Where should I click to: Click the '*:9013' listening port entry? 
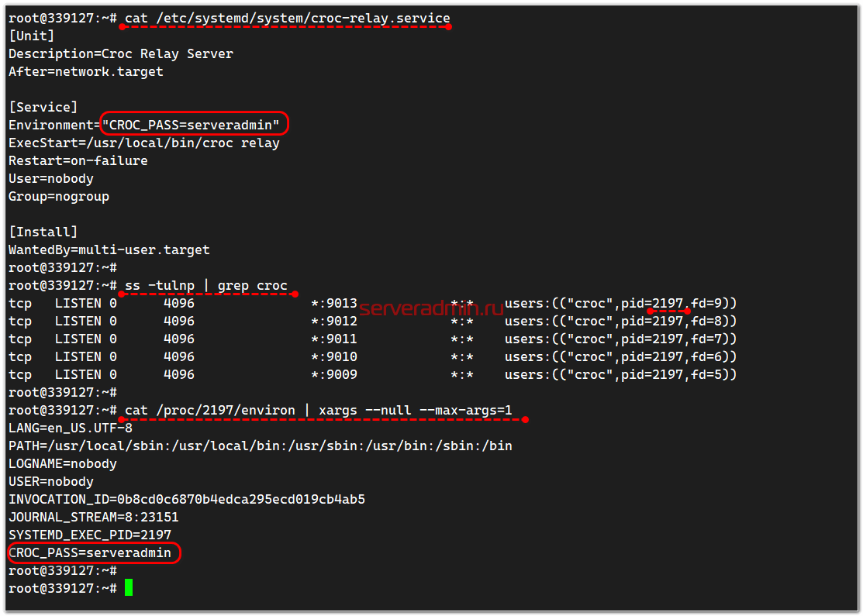coord(334,303)
